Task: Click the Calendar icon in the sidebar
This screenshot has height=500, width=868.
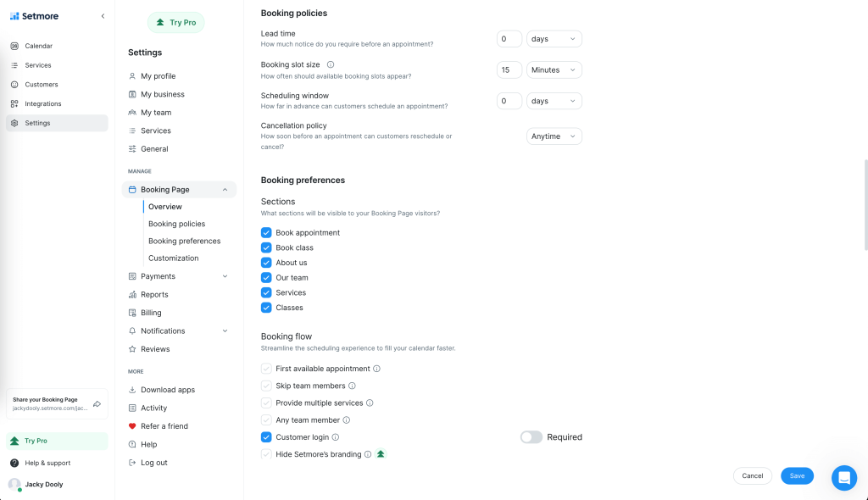Action: [x=14, y=46]
